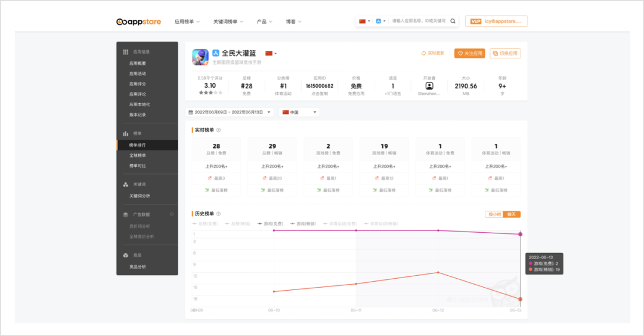This screenshot has width=644, height=336.
Task: Click the 广告数据 layers icon in sidebar
Action: (x=126, y=215)
